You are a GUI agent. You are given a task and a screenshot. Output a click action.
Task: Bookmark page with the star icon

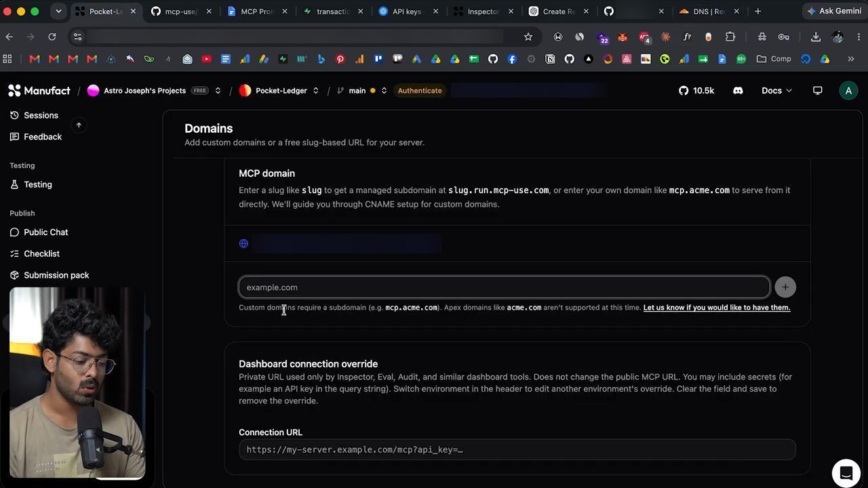pyautogui.click(x=528, y=37)
